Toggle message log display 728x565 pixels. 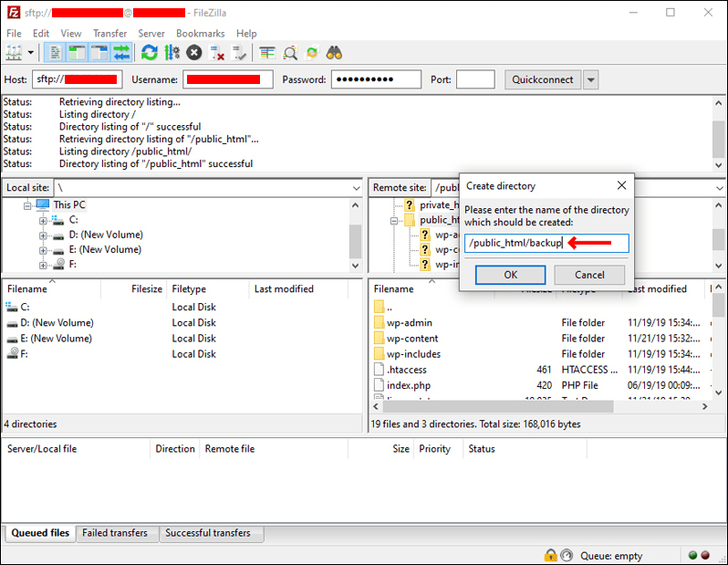pyautogui.click(x=55, y=53)
